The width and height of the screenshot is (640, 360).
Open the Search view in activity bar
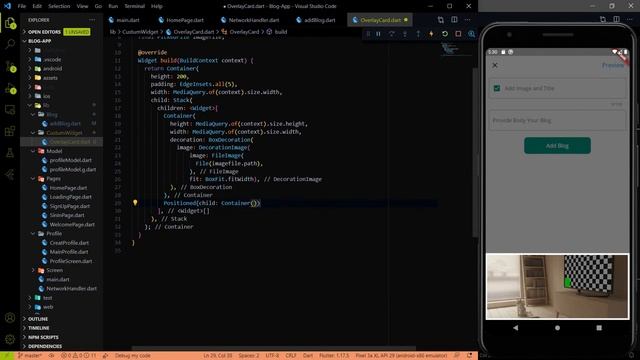pos(10,44)
